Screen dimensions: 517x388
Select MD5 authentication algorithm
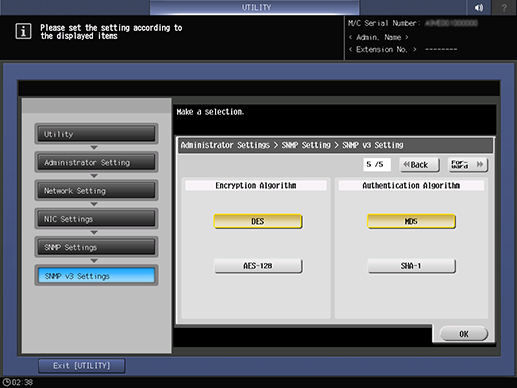411,221
